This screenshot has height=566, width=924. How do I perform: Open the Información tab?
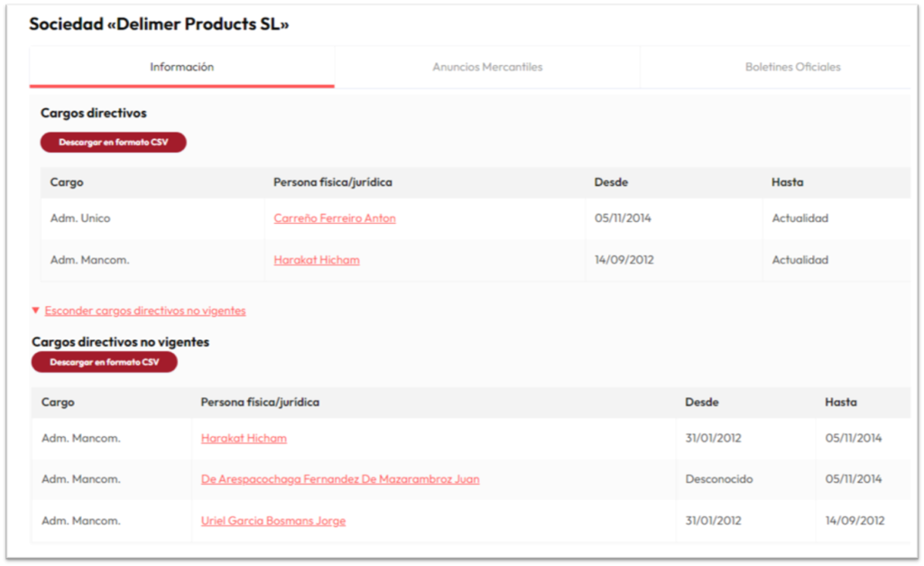[x=181, y=67]
